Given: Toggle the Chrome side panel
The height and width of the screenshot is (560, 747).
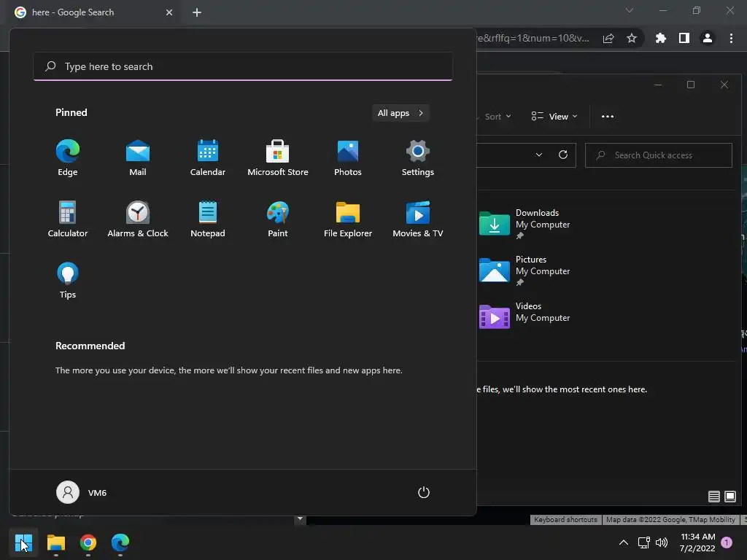Looking at the screenshot, I should tap(684, 39).
